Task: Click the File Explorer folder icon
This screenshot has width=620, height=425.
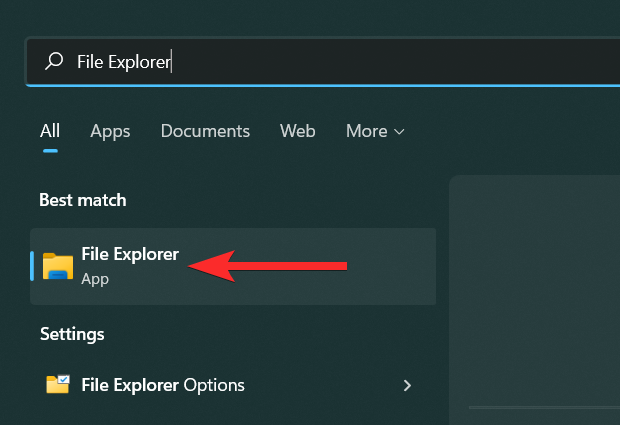Action: [x=58, y=266]
